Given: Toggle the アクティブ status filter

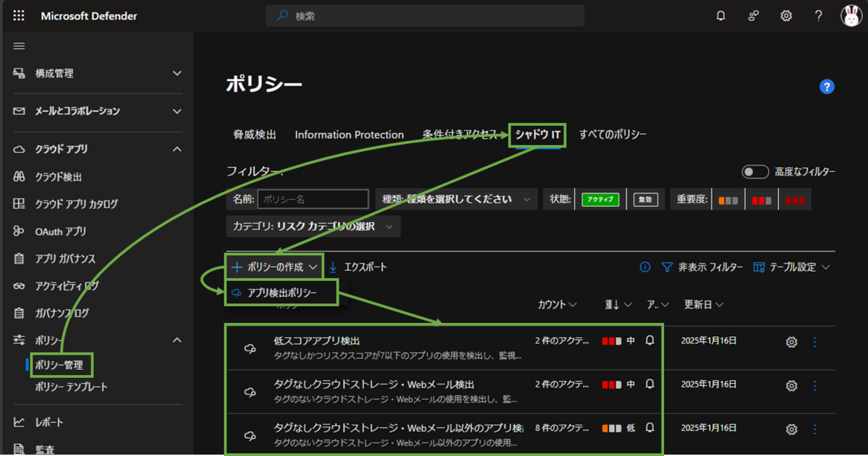Looking at the screenshot, I should pos(600,199).
